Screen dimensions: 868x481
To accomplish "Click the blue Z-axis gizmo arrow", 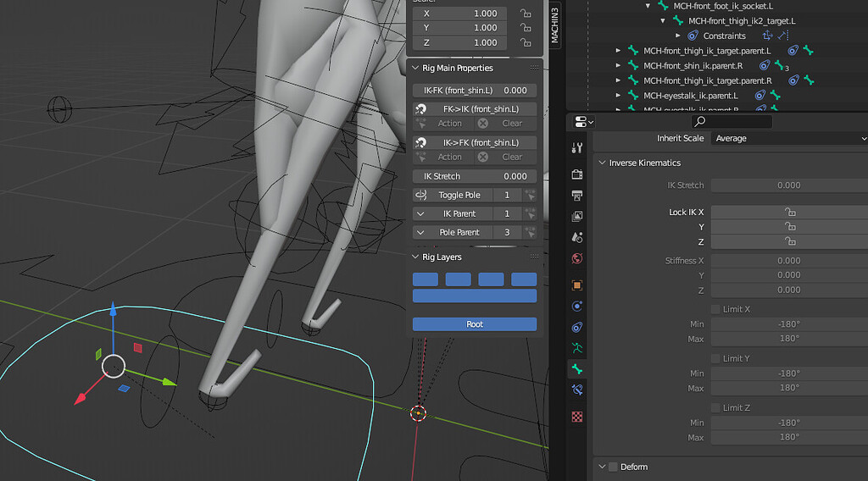I will click(113, 310).
